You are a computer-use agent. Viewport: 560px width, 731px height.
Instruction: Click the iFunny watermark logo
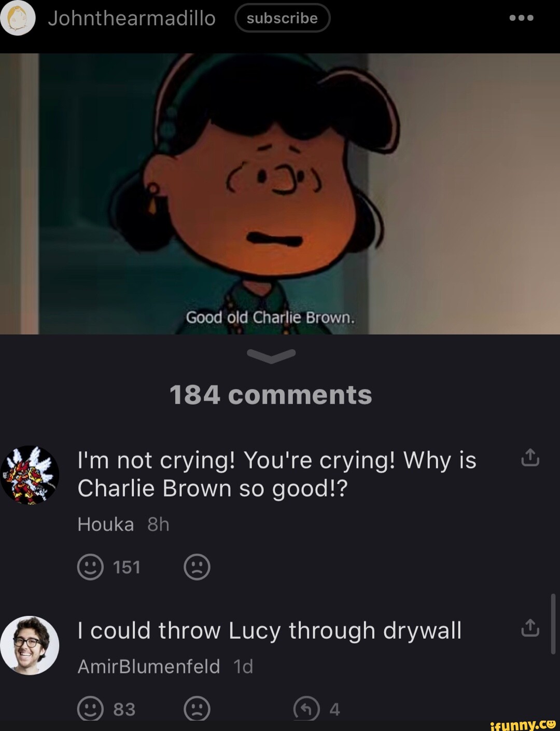point(523,725)
